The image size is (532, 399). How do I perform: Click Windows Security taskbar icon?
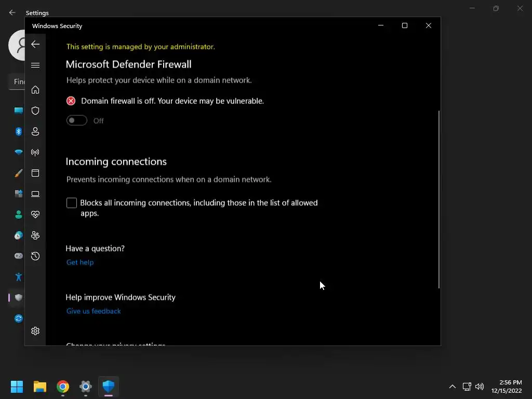point(109,387)
